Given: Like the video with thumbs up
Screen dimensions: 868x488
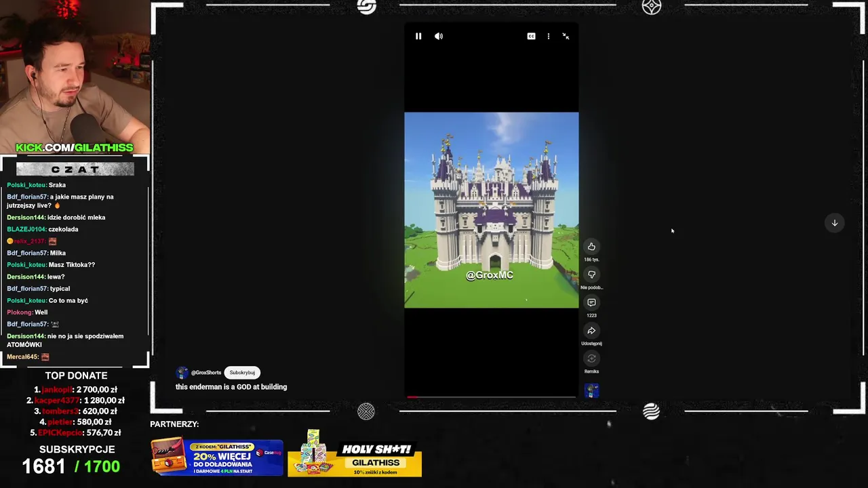Looking at the screenshot, I should [591, 247].
